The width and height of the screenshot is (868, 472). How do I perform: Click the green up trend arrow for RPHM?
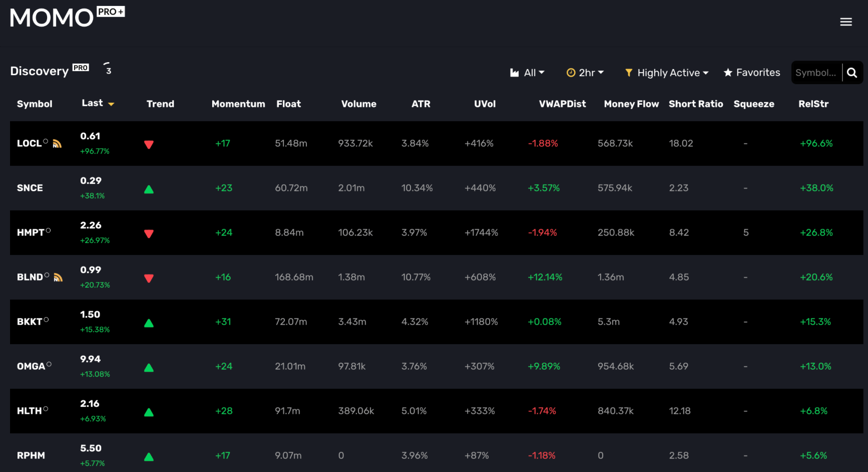pos(149,457)
